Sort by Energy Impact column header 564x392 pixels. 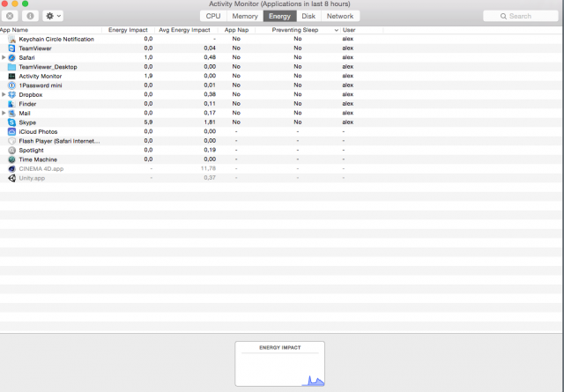coord(128,30)
